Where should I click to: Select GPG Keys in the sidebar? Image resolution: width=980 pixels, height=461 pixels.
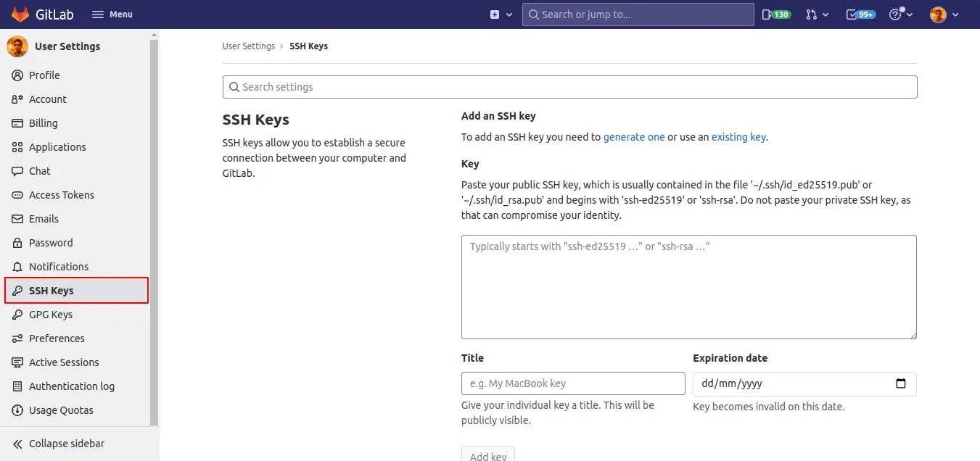pyautogui.click(x=50, y=315)
